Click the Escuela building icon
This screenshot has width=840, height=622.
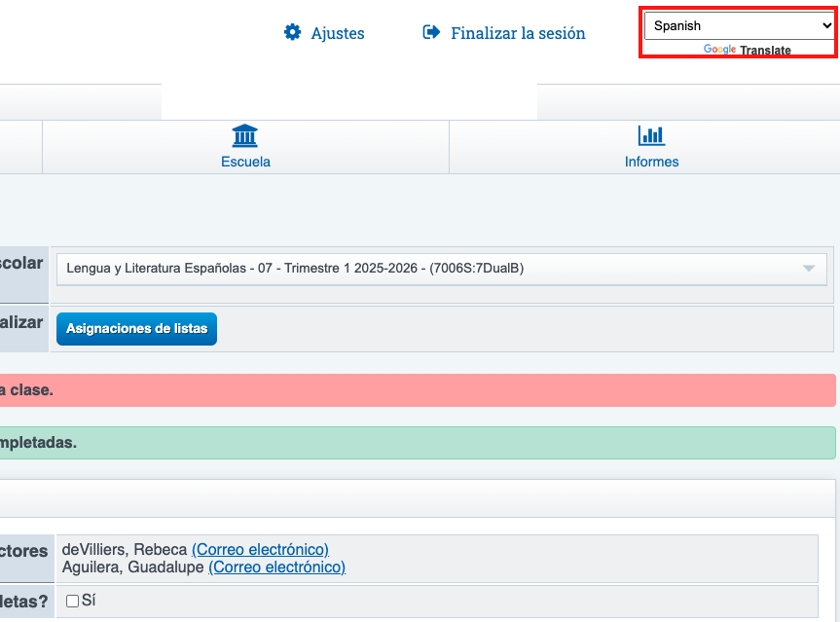[x=245, y=135]
